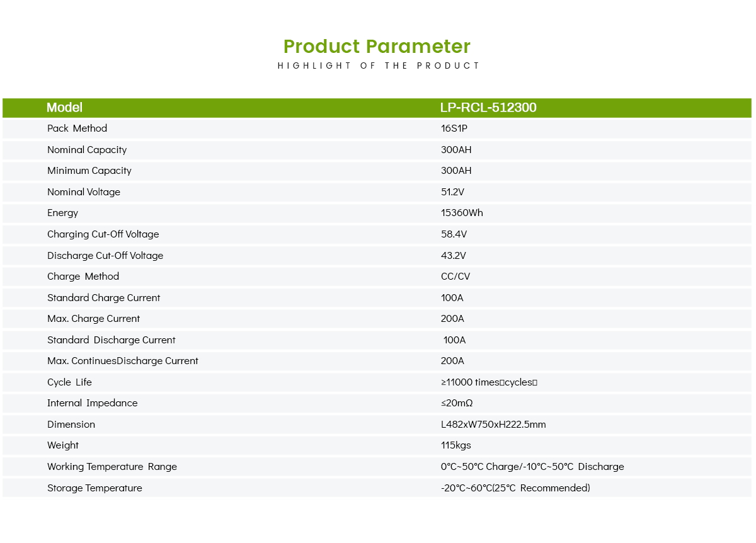Select the Max. ContinuesDischarge Current label
The width and height of the screenshot is (756, 543).
tap(122, 361)
